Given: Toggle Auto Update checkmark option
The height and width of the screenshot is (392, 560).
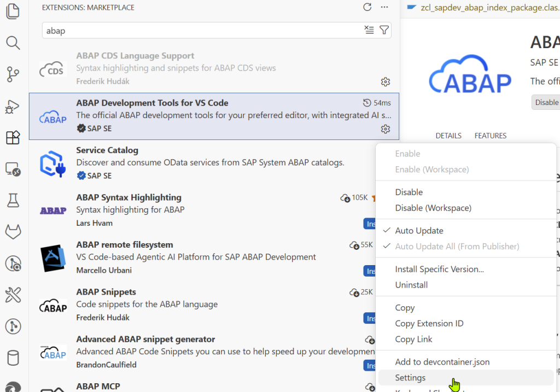Looking at the screenshot, I should pyautogui.click(x=466, y=231).
